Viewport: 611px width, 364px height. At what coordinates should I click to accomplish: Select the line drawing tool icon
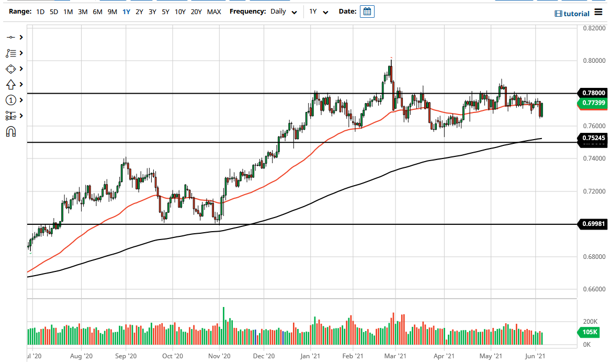(x=11, y=38)
